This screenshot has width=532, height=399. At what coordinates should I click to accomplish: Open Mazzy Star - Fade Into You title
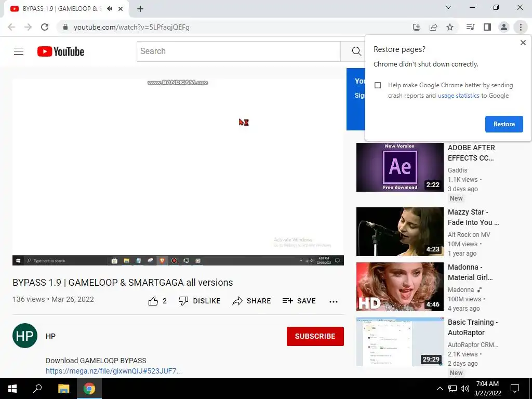click(x=473, y=218)
